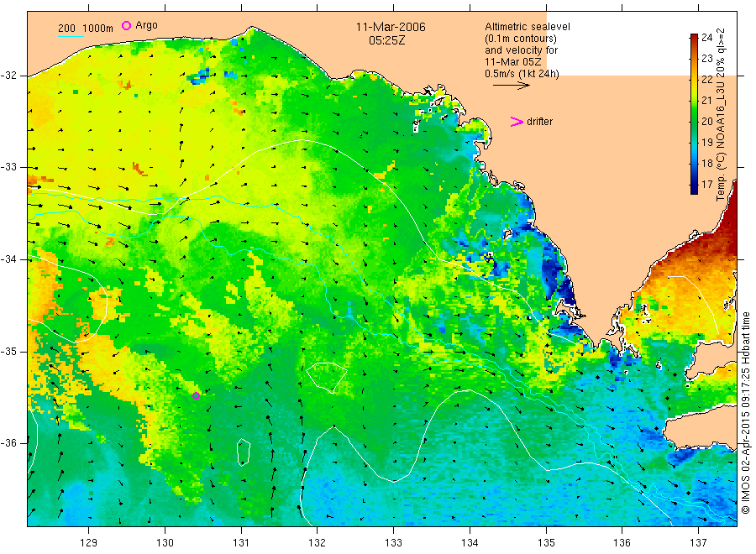Image resolution: width=756 pixels, height=554 pixels.
Task: Click the 133 longitude axis label
Action: coord(393,543)
